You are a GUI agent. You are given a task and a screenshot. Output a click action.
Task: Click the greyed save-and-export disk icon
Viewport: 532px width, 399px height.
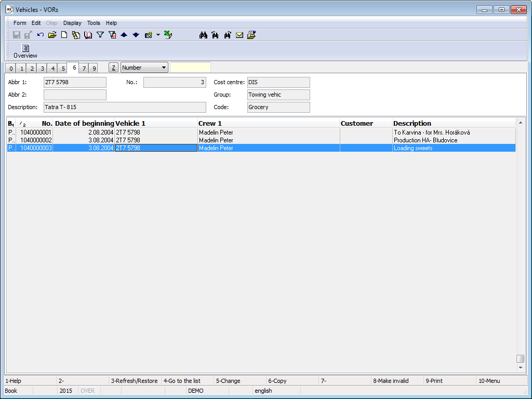coord(28,35)
